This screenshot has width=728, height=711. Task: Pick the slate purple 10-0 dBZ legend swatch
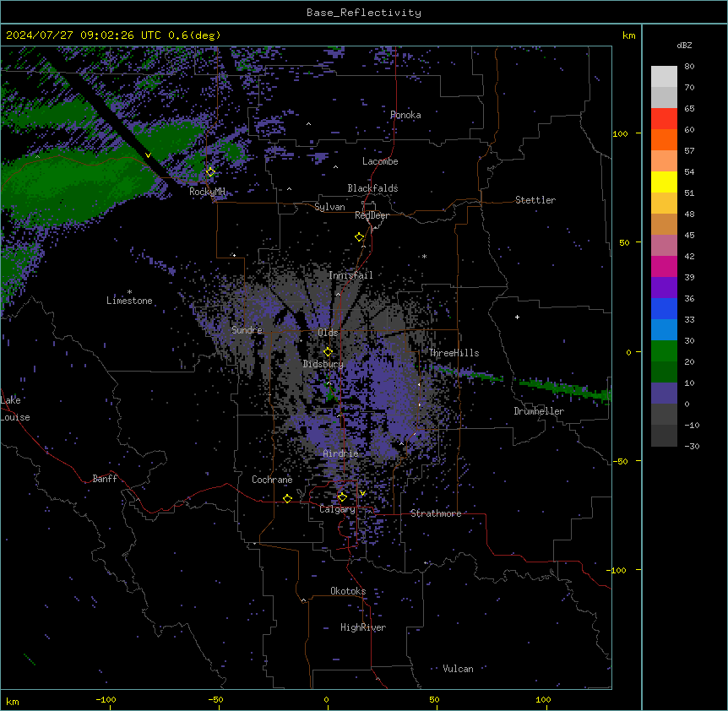pos(664,393)
